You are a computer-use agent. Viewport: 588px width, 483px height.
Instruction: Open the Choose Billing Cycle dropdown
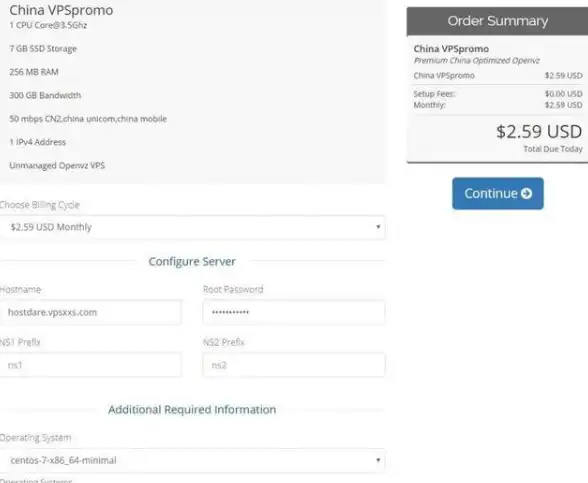point(192,227)
